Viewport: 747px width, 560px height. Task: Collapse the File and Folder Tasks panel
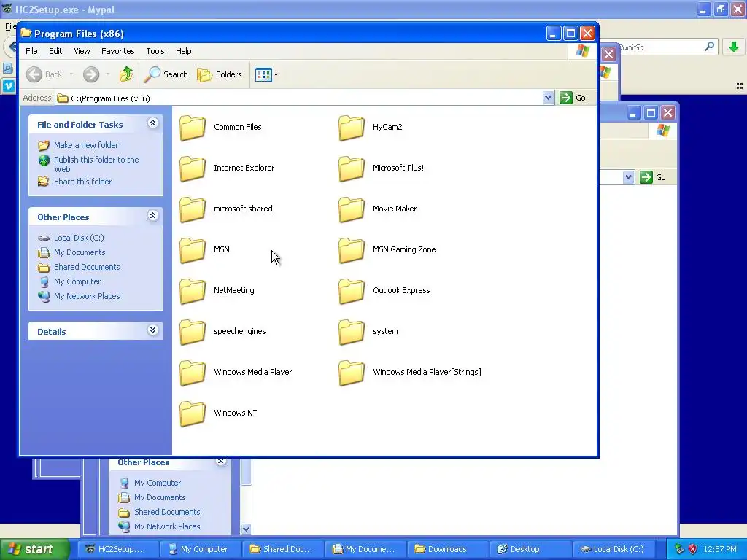tap(152, 123)
